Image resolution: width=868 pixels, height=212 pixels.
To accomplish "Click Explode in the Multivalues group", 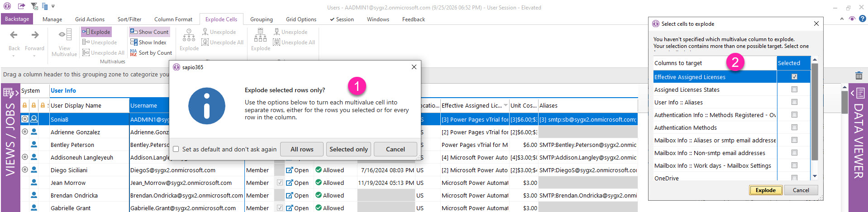I will pos(96,32).
